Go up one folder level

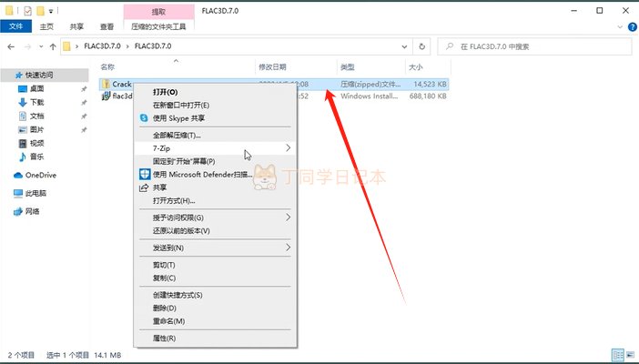(x=53, y=47)
